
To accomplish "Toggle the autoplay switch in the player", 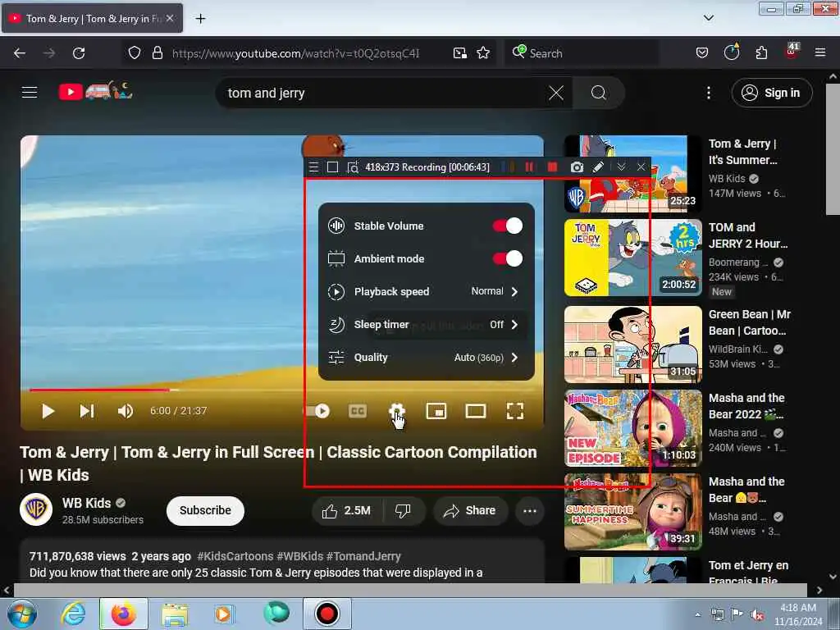I will click(x=317, y=411).
